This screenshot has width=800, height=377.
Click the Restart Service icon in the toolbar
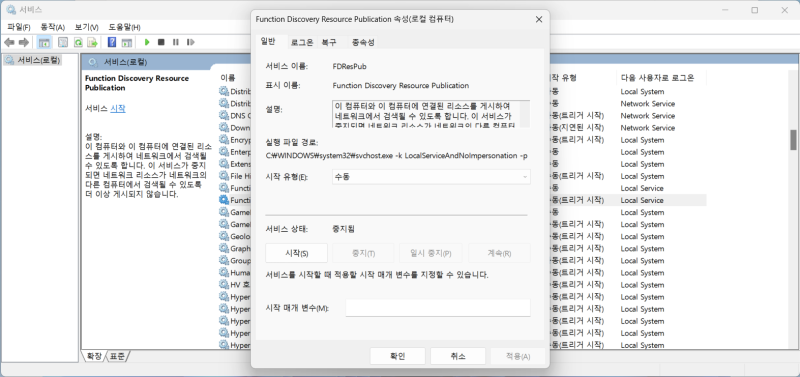(x=190, y=42)
